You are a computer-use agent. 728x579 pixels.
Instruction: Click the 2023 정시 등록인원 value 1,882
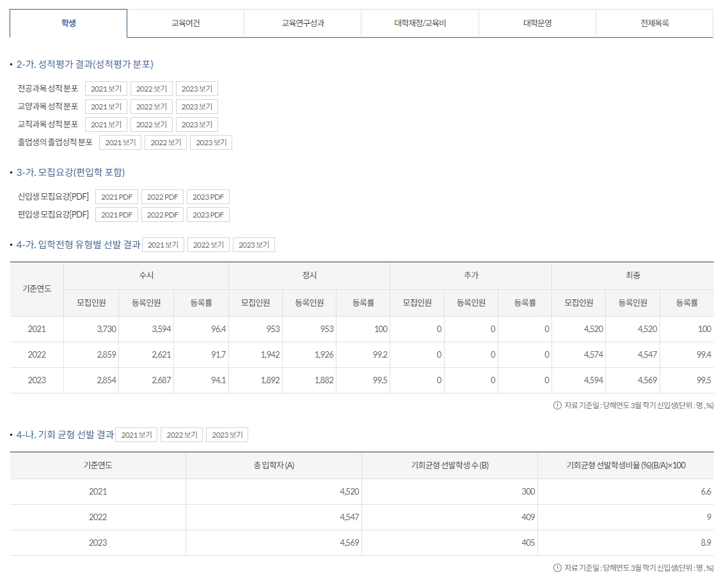point(324,380)
